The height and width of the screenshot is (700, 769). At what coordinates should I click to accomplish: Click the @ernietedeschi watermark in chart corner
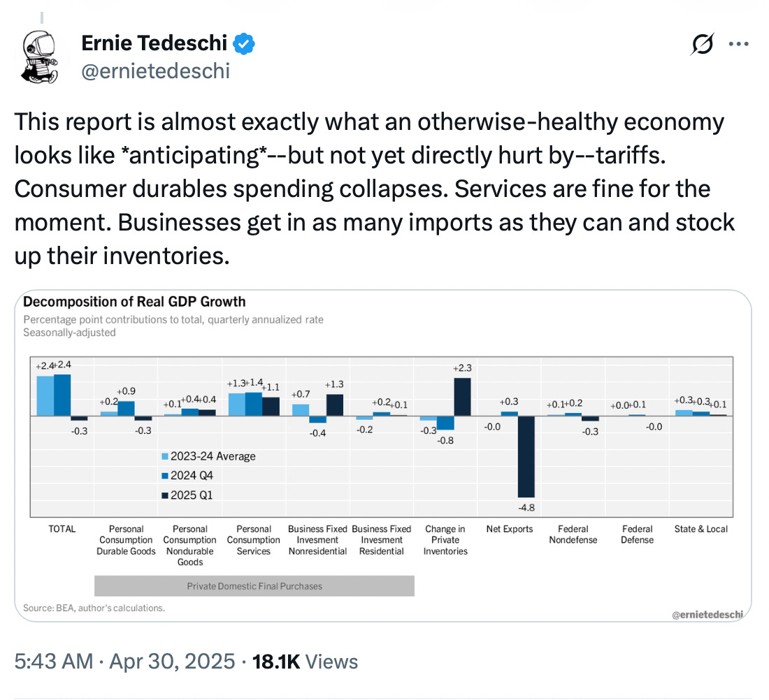coord(707,613)
